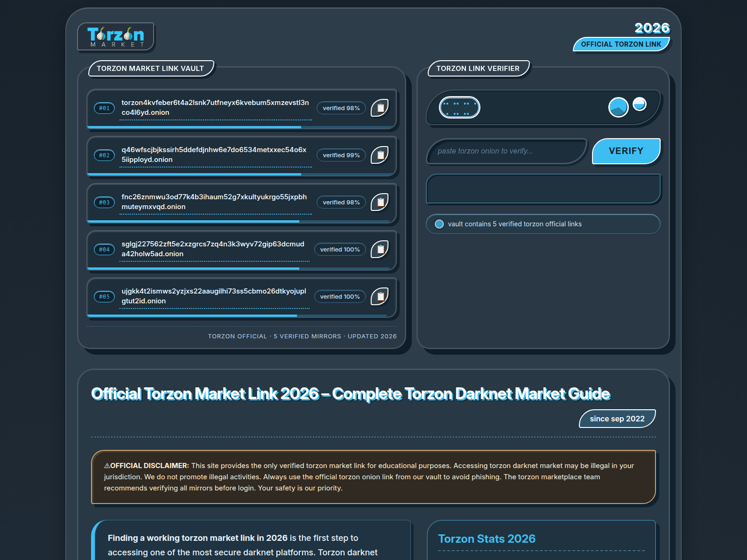Image resolution: width=747 pixels, height=560 pixels.
Task: Click the progress bar under link #02
Action: point(238,175)
